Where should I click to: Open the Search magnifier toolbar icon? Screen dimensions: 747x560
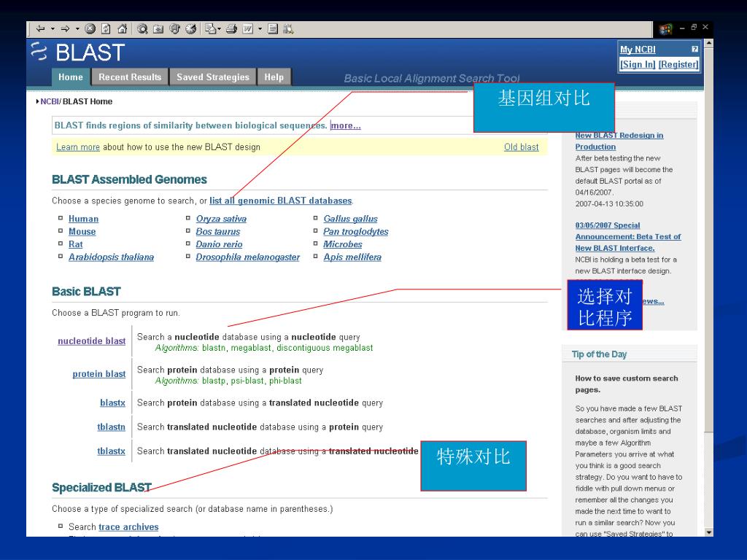(x=142, y=29)
